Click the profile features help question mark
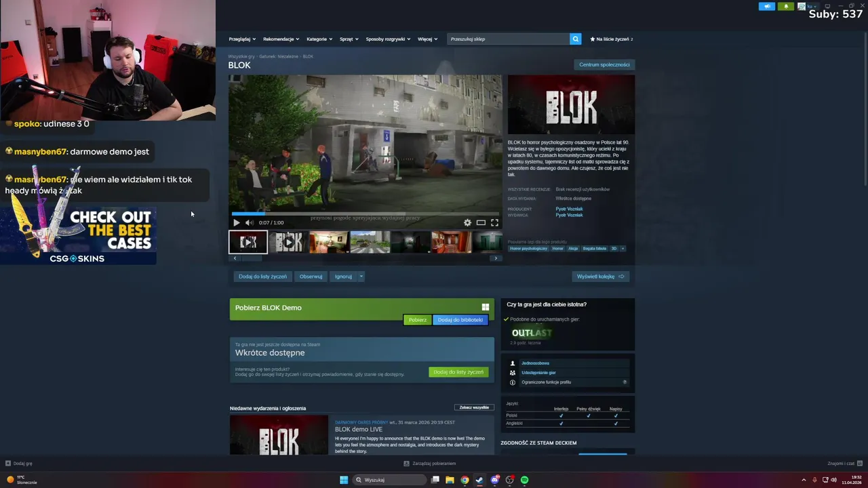868x488 pixels. [625, 382]
